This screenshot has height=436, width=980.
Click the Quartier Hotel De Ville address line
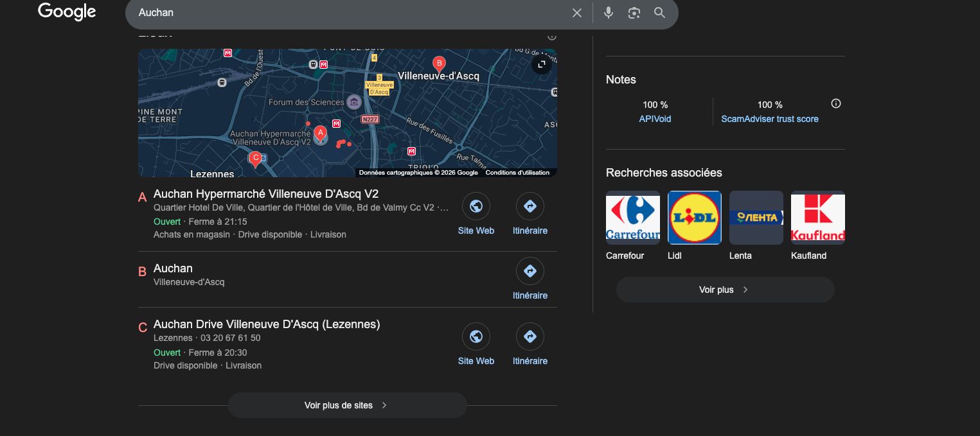(x=301, y=207)
